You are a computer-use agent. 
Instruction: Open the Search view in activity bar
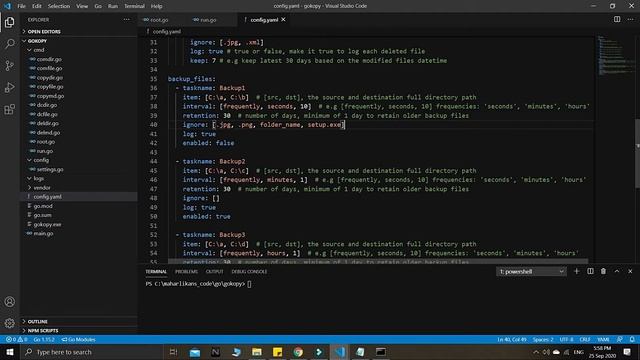[9, 44]
